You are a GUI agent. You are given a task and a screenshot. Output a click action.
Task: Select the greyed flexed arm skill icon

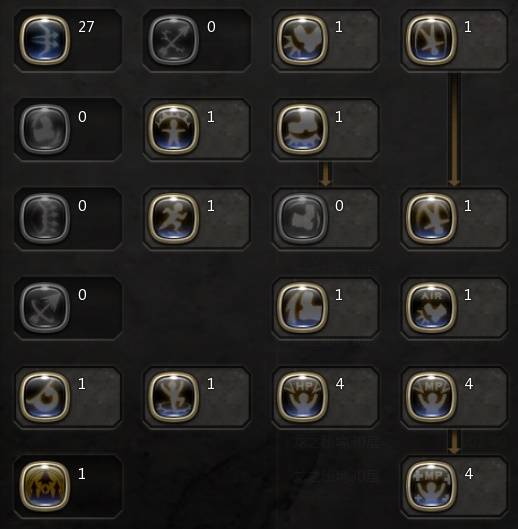tap(302, 219)
